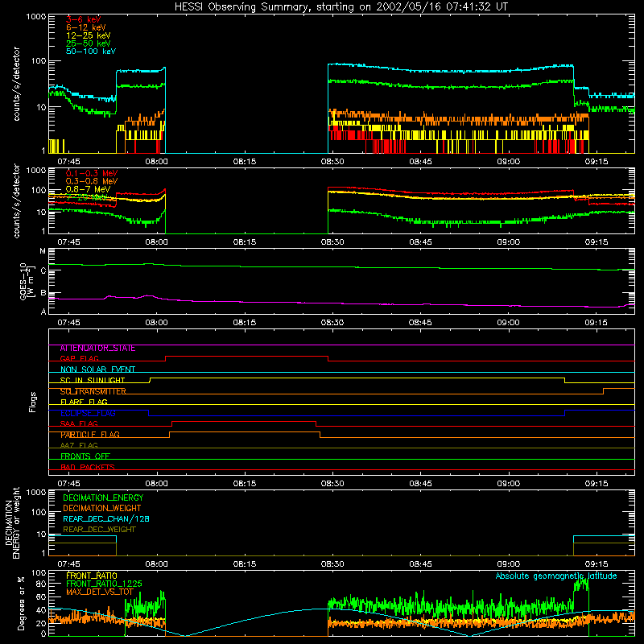The width and height of the screenshot is (644, 644).
Task: Click the falling step in the ECLIPSE_FLAG line
Action: pos(149,413)
